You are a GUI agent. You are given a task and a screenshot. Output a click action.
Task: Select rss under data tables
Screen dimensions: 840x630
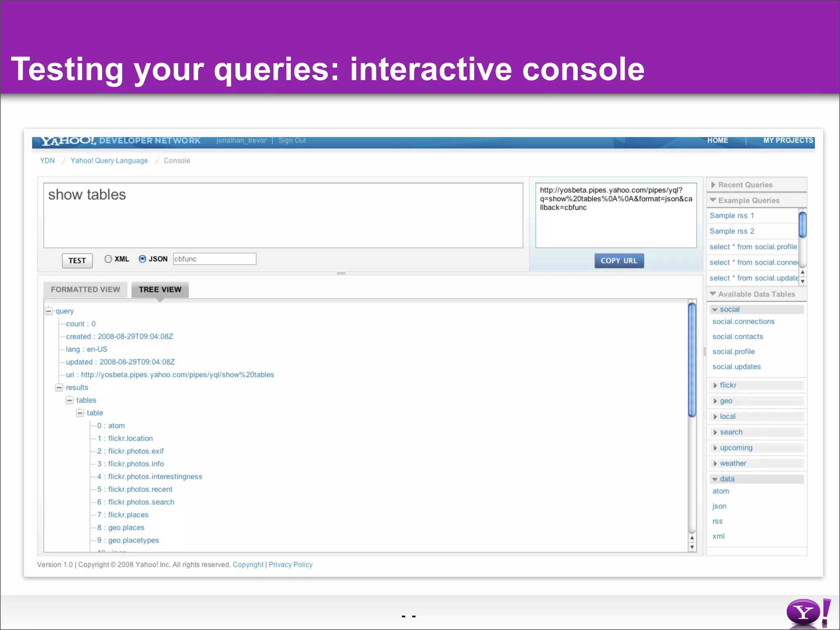[x=717, y=521]
